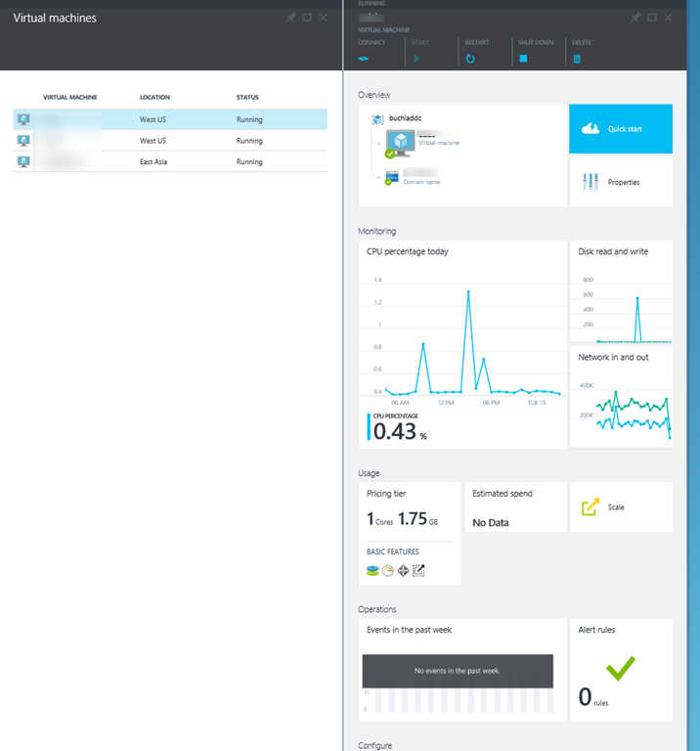
Task: Click the STATUS column header
Action: pyautogui.click(x=247, y=97)
